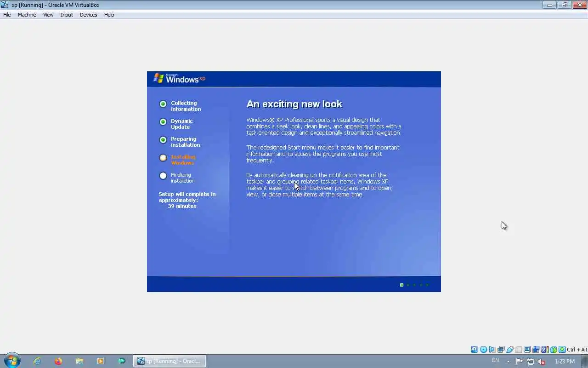Screen dimensions: 588x368
Task: Click the muted volume speaker tray icon
Action: click(x=542, y=362)
